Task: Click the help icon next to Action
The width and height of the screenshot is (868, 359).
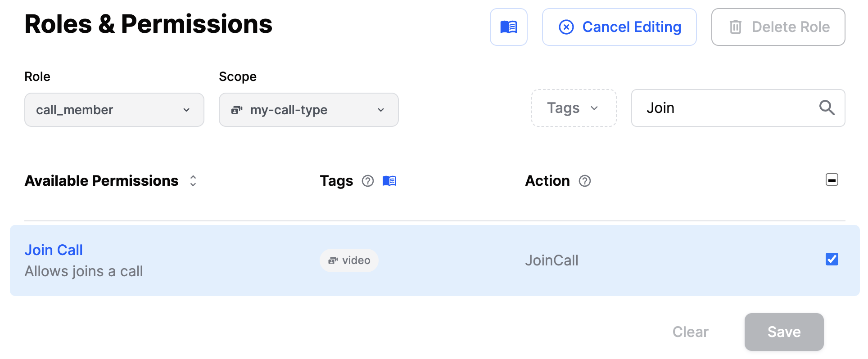Action: 585,181
